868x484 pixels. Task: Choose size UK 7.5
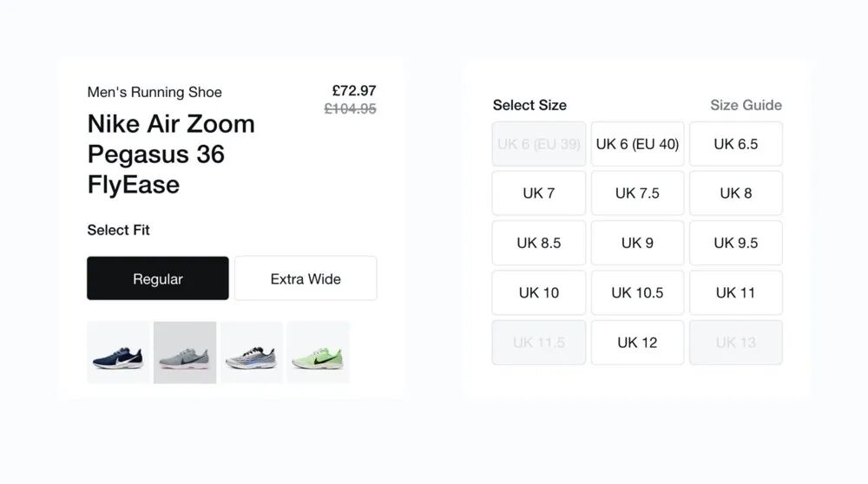pos(637,193)
